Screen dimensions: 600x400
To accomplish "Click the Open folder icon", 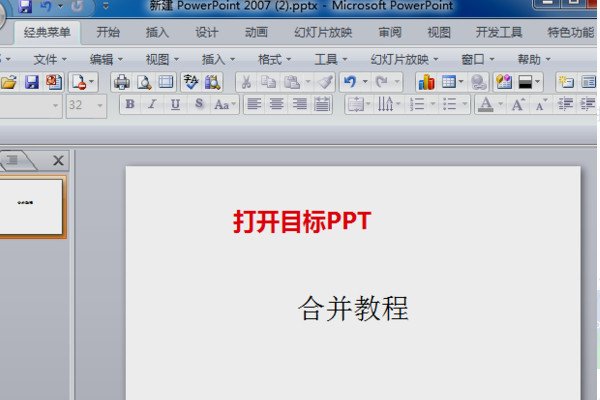I will (x=9, y=82).
